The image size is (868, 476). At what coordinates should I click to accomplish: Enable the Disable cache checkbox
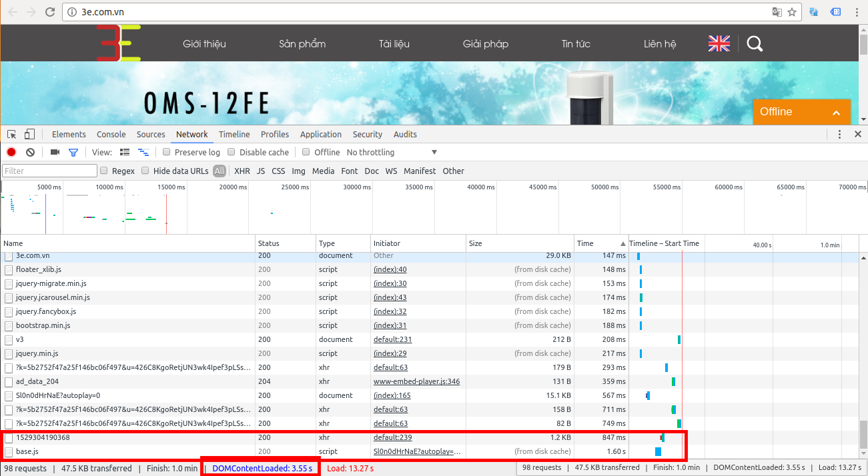coord(232,152)
